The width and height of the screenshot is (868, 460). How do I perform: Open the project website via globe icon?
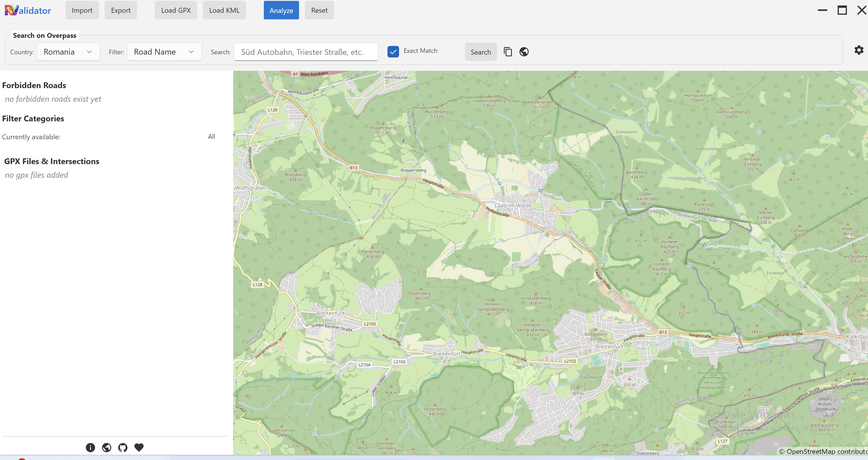coord(107,448)
